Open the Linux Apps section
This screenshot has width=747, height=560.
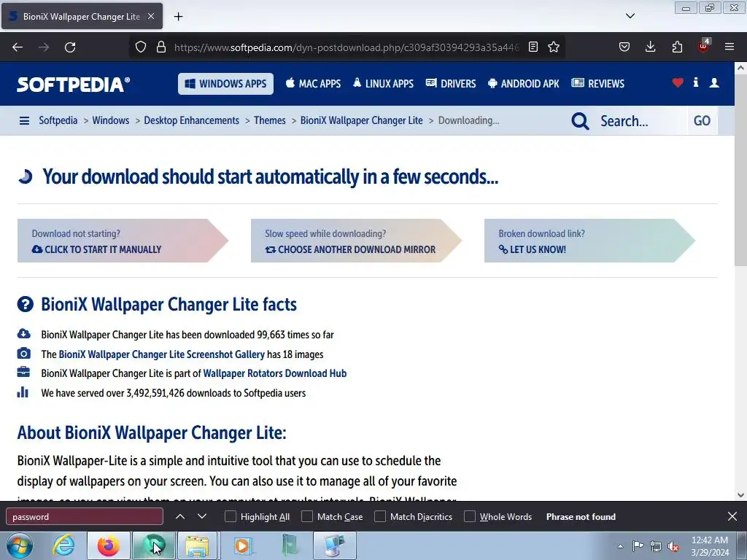[383, 84]
